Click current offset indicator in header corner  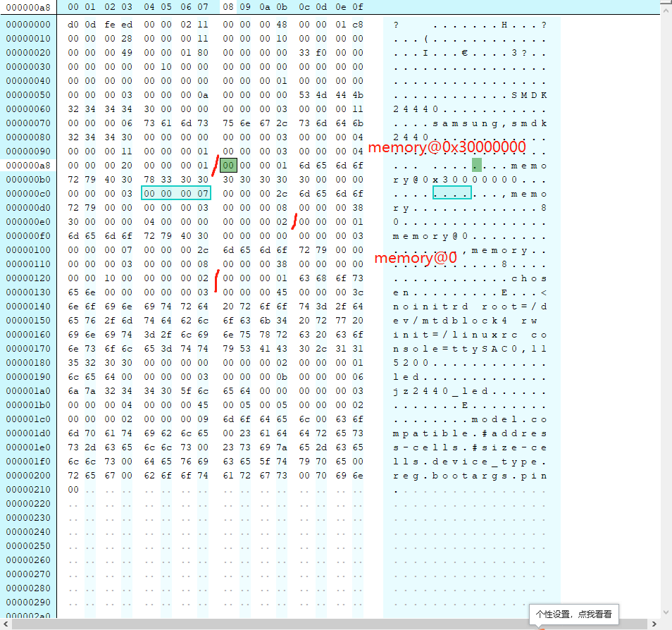click(x=28, y=7)
